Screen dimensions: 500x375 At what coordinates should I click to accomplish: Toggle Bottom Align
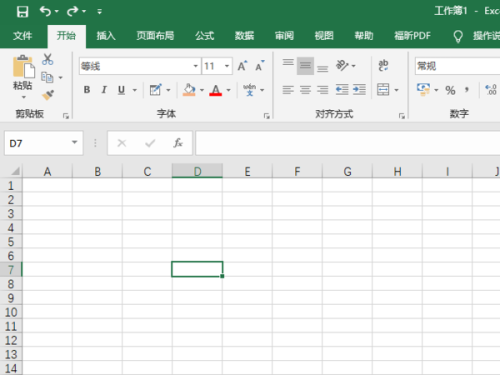pyautogui.click(x=322, y=69)
